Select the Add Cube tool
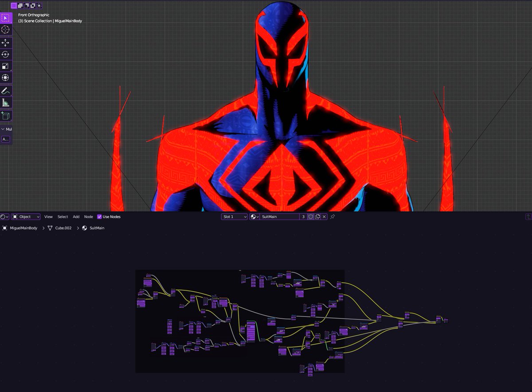The image size is (532, 392). tap(6, 116)
